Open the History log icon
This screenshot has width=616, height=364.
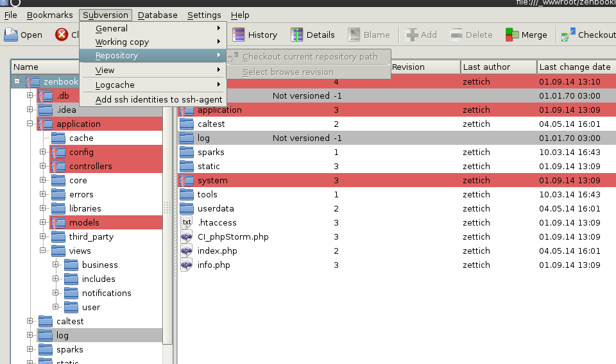(238, 35)
